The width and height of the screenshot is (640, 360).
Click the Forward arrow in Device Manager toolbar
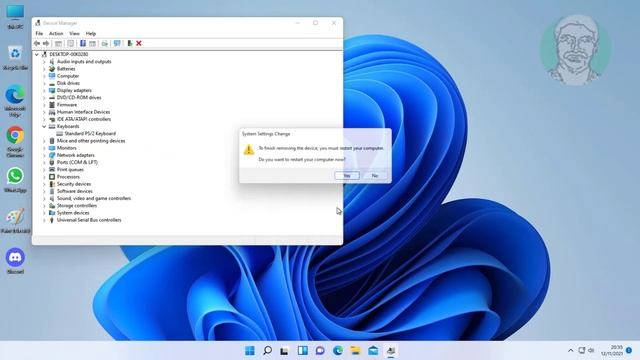(46, 43)
